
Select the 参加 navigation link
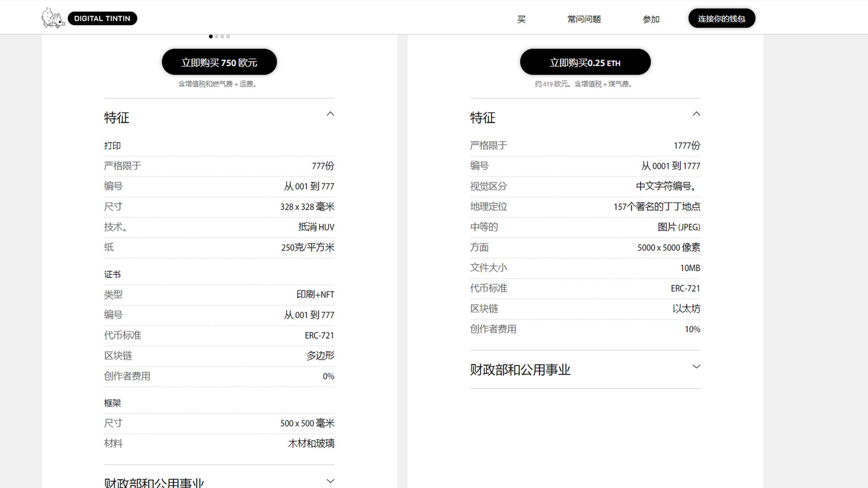(651, 19)
